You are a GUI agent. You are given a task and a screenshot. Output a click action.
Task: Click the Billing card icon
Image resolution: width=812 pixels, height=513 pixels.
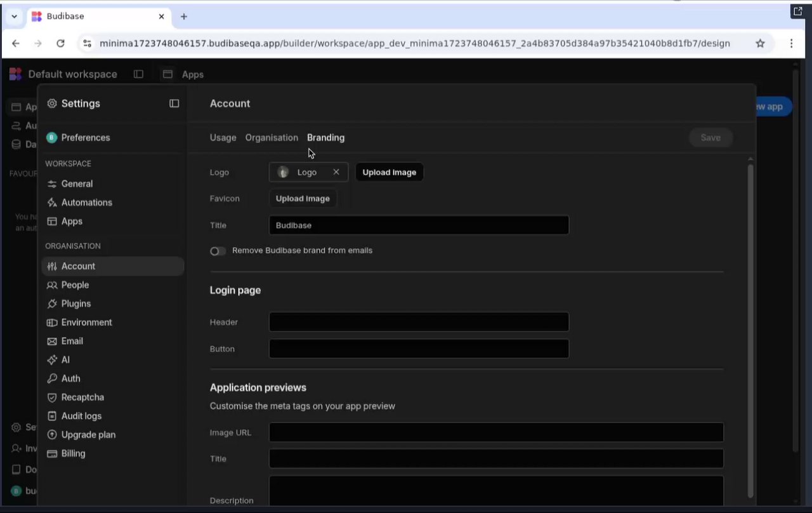(x=52, y=454)
